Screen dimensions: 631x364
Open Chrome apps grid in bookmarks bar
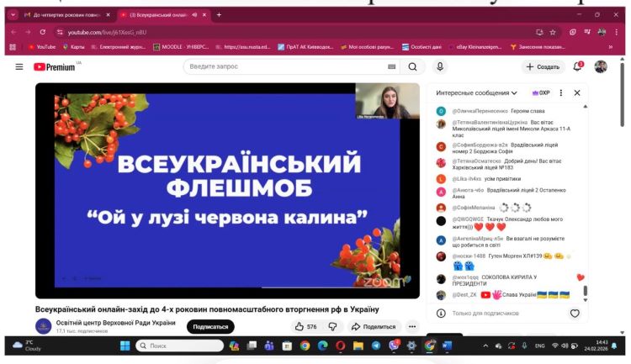coord(13,47)
